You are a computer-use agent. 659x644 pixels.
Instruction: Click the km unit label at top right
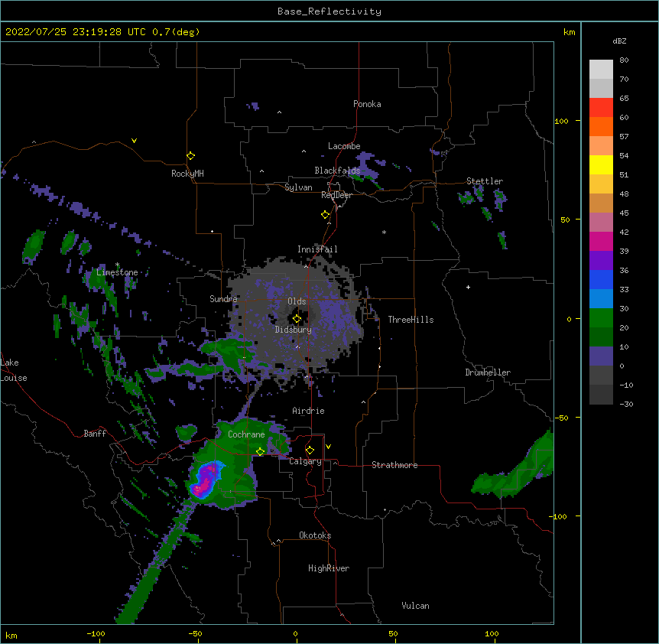point(570,32)
